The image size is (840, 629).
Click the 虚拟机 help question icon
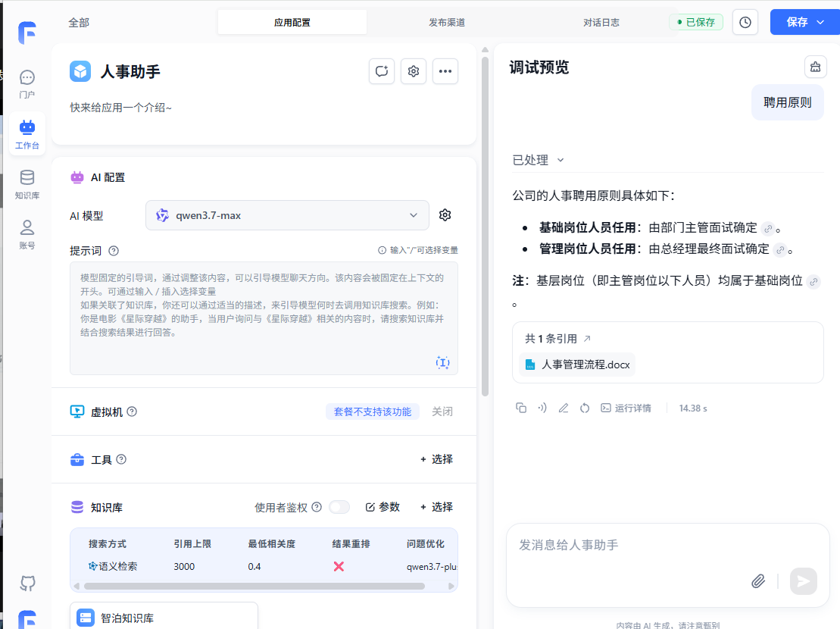[x=132, y=412]
